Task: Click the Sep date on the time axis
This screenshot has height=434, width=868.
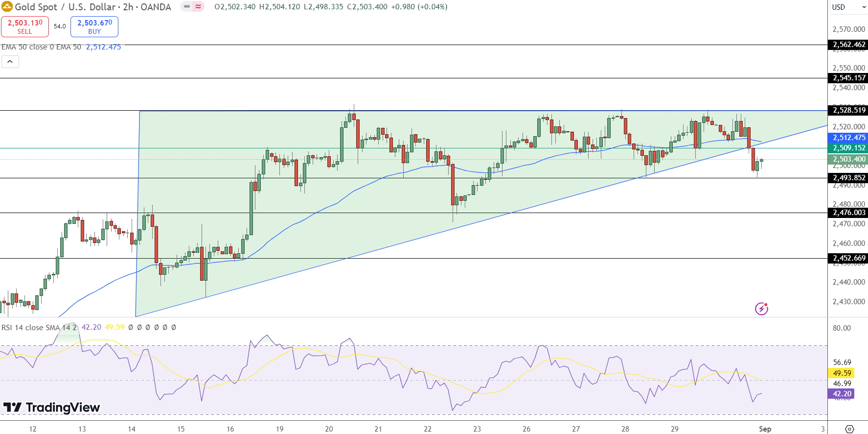Action: click(765, 429)
